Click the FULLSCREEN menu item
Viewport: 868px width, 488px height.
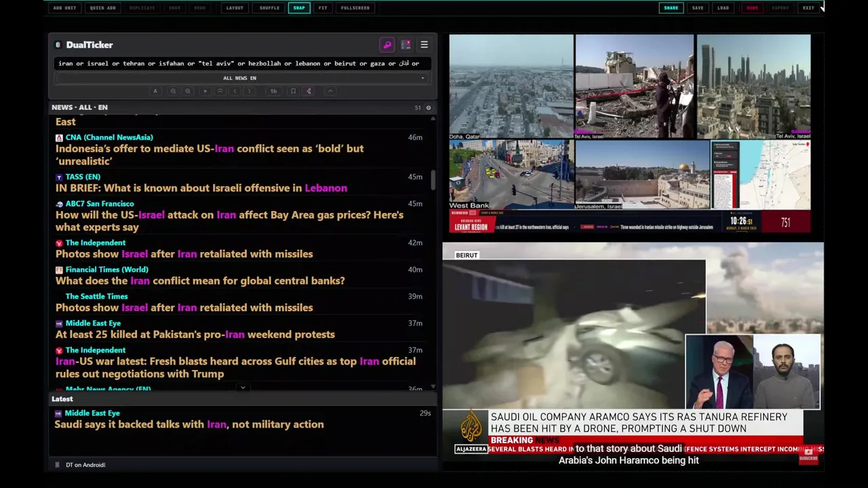(x=355, y=8)
